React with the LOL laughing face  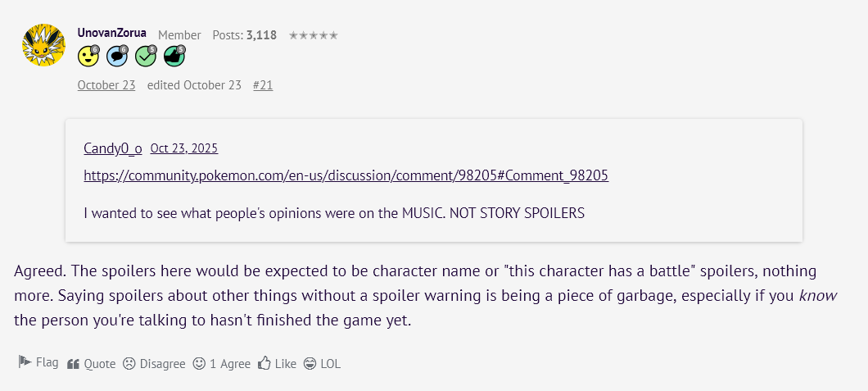pyautogui.click(x=310, y=363)
